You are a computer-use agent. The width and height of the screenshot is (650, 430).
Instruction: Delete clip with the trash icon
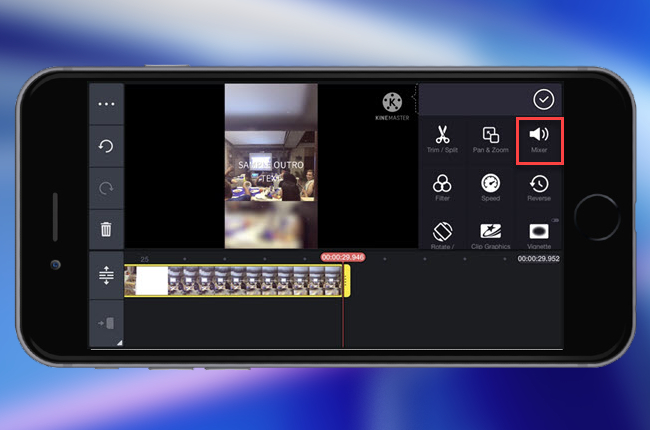tap(106, 229)
